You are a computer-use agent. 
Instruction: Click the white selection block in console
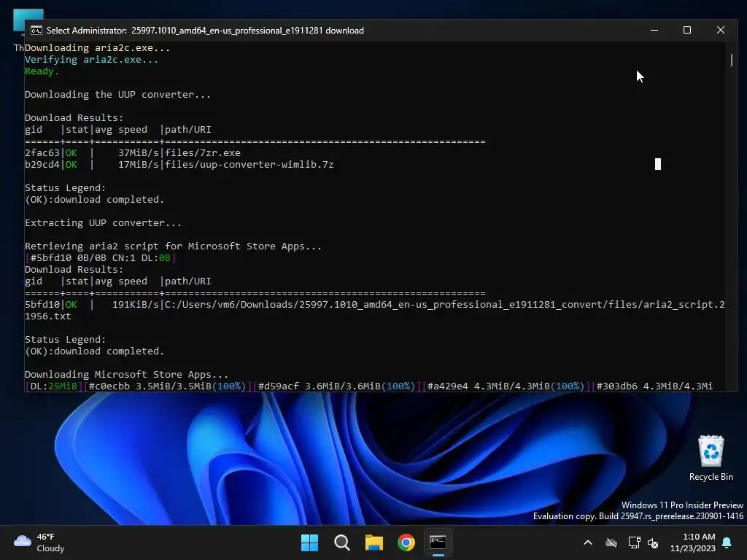[x=658, y=164]
